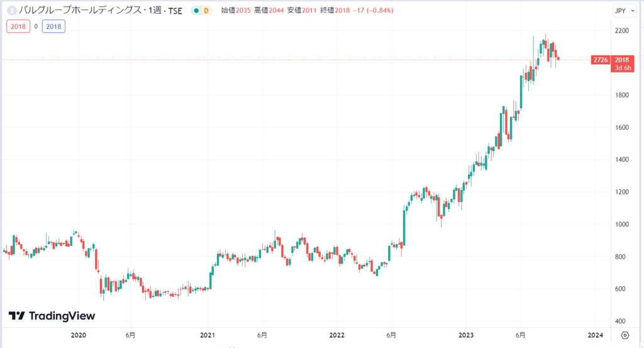
Task: Click the 2200 price scale label
Action: (x=622, y=31)
